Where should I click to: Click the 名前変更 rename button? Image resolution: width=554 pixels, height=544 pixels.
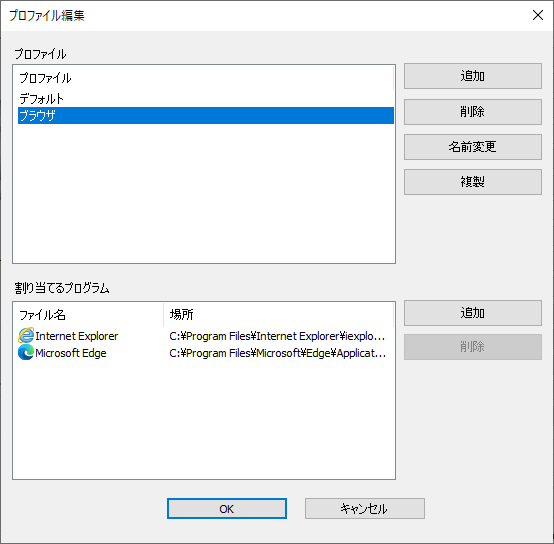(472, 147)
